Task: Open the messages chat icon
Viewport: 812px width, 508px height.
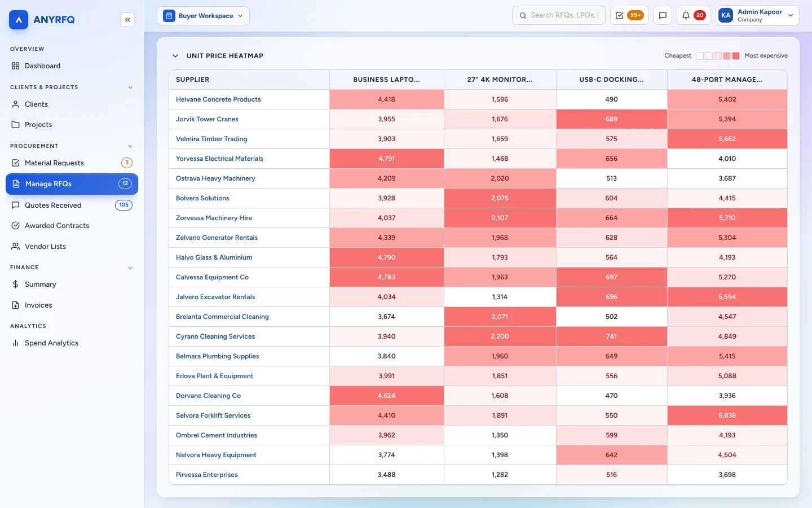Action: pos(663,15)
